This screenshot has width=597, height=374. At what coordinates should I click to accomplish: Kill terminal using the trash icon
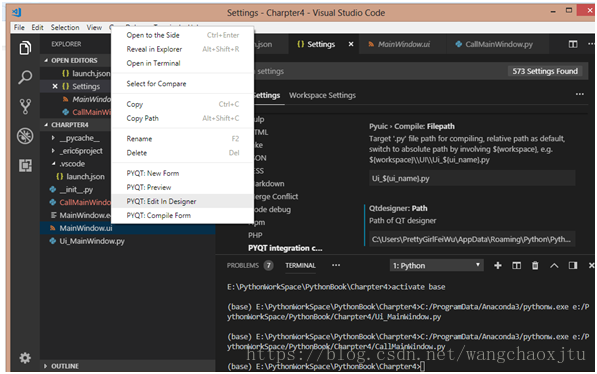click(535, 265)
